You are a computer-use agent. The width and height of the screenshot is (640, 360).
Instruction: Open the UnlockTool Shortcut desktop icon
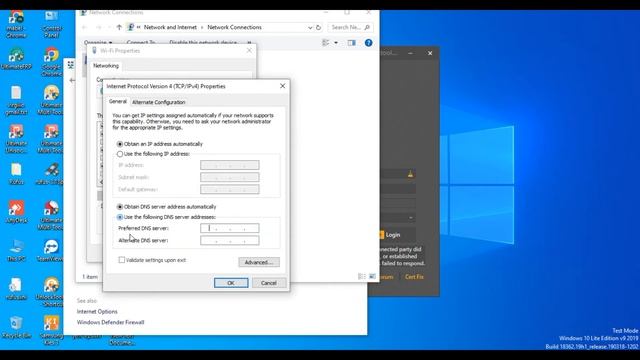coord(51,292)
